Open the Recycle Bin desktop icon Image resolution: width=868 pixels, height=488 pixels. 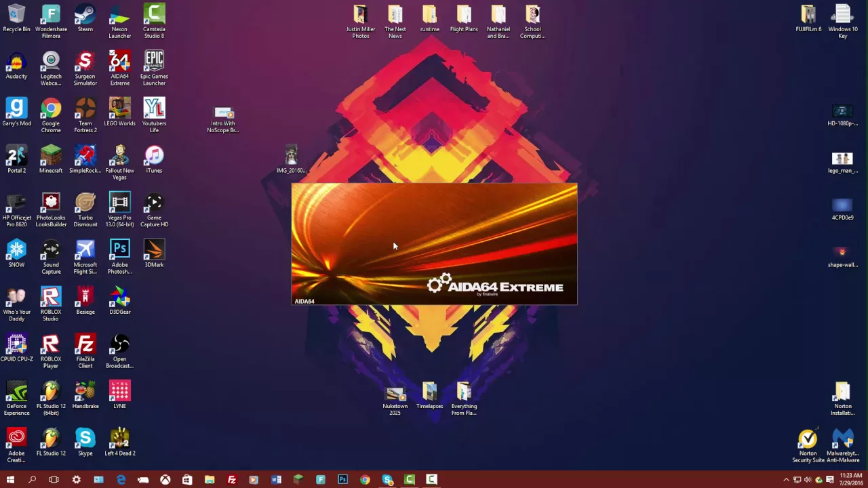point(16,19)
